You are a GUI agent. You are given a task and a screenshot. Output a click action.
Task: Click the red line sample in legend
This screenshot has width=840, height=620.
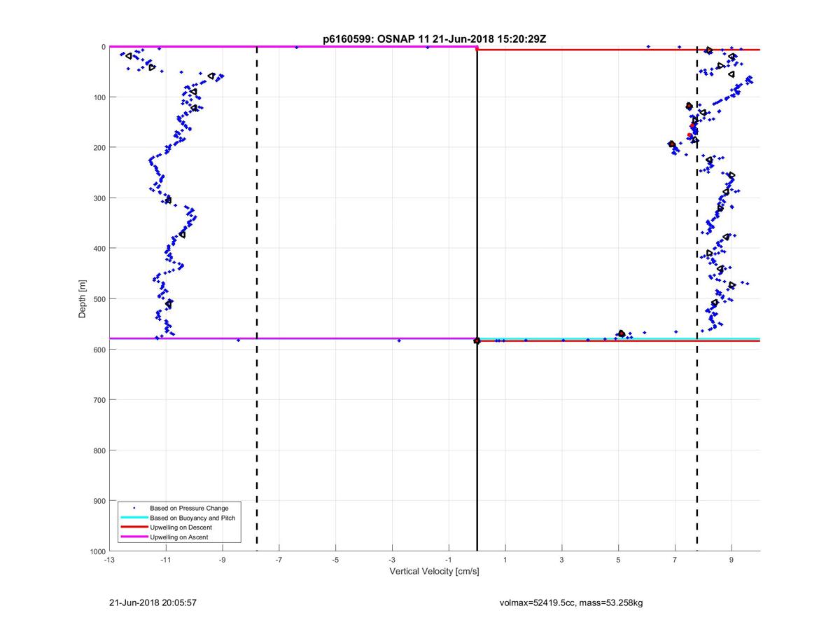click(134, 528)
